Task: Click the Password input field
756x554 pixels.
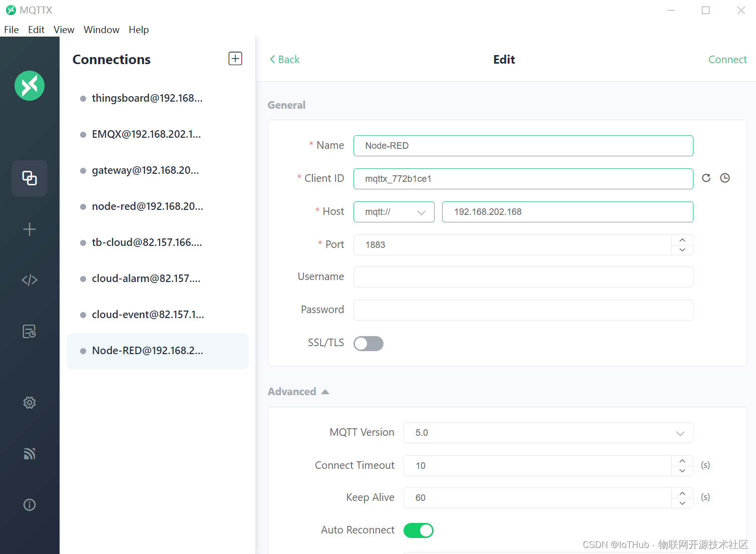Action: pyautogui.click(x=523, y=310)
